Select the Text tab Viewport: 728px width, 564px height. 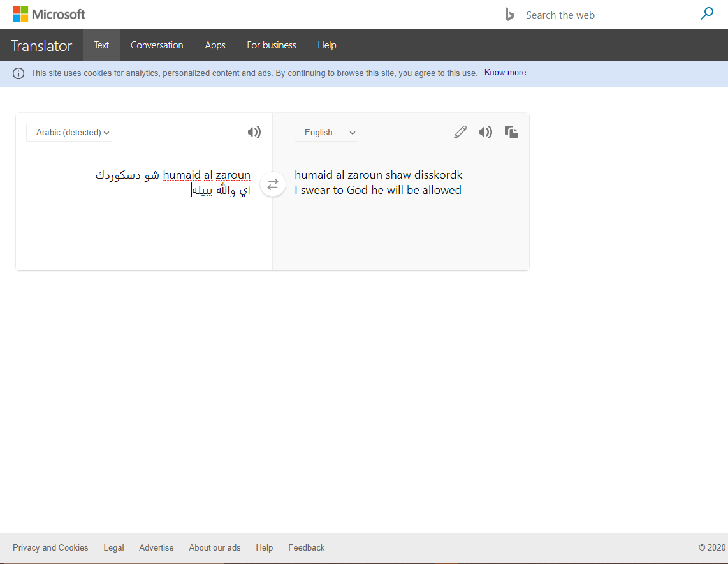click(101, 45)
